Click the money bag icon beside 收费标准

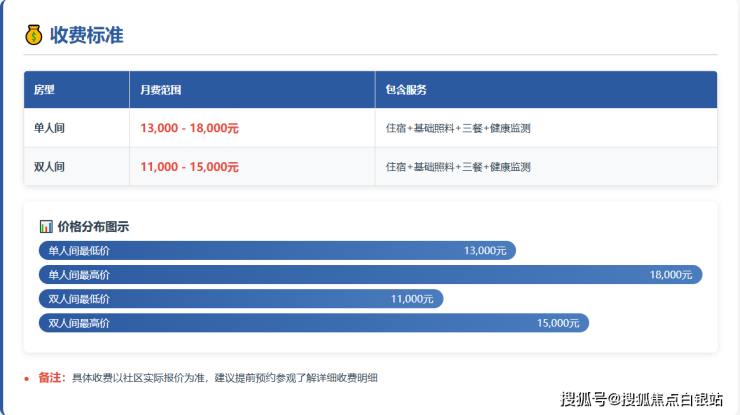34,35
